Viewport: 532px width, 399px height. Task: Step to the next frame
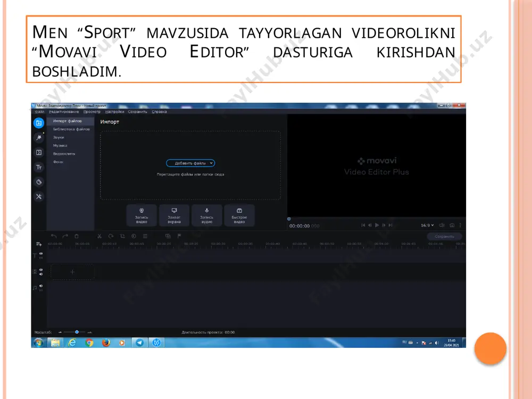coord(384,225)
